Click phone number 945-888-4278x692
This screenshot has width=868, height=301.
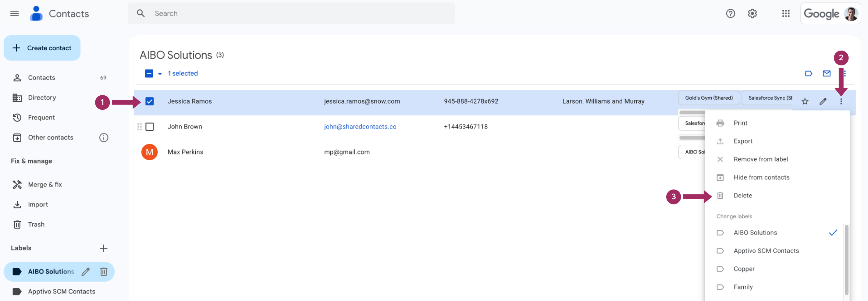(471, 101)
